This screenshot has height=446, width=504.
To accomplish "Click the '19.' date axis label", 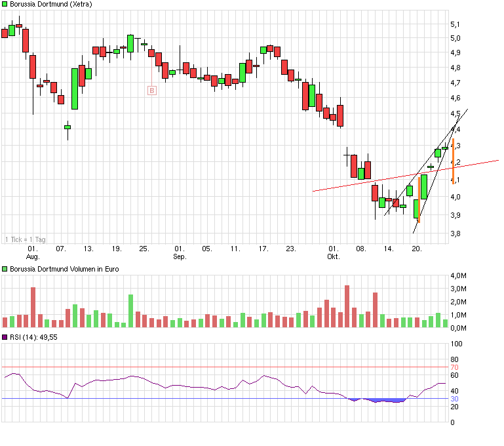I will [117, 249].
